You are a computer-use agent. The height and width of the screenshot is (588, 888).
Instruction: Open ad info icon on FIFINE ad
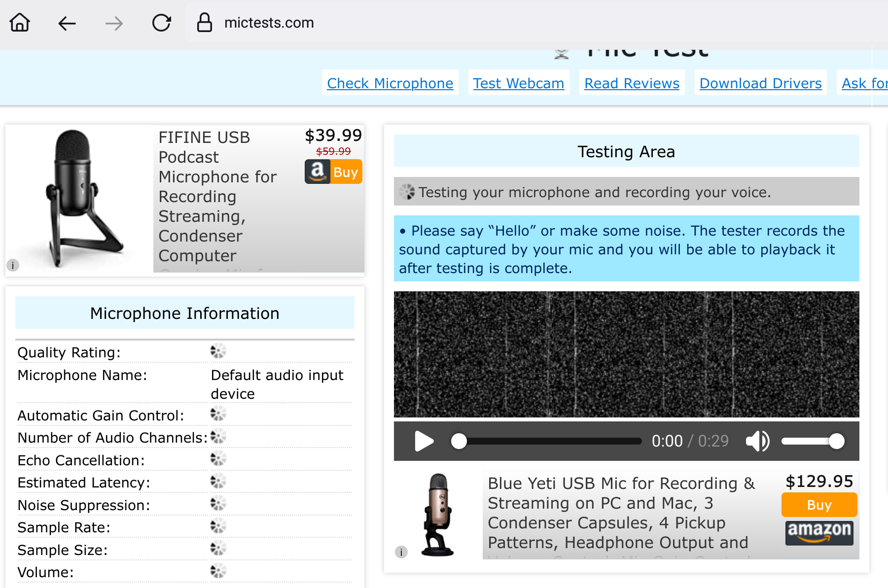click(x=13, y=265)
